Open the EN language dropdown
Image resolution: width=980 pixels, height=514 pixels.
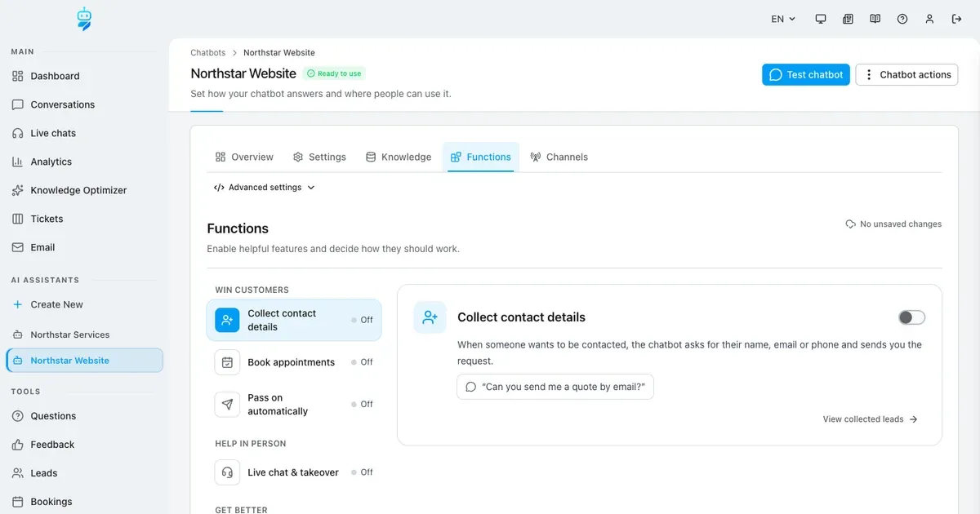pyautogui.click(x=782, y=19)
